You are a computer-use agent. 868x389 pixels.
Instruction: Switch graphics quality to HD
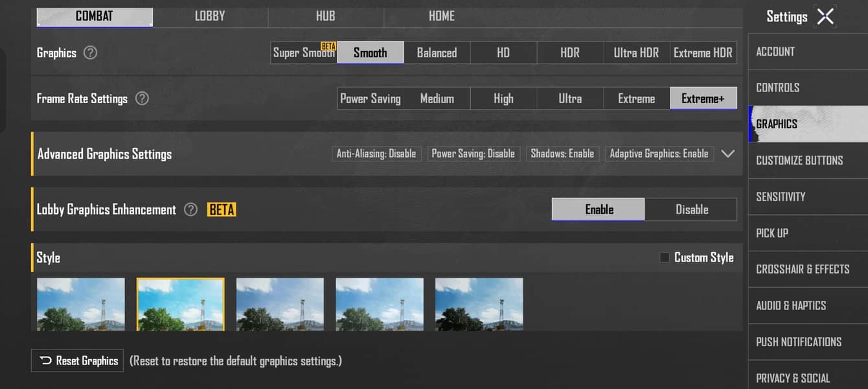point(503,53)
